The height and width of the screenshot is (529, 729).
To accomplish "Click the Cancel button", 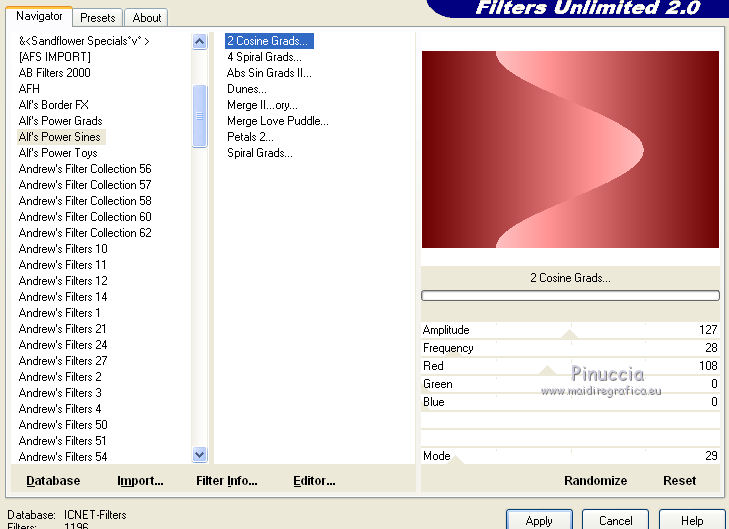I will (x=615, y=520).
